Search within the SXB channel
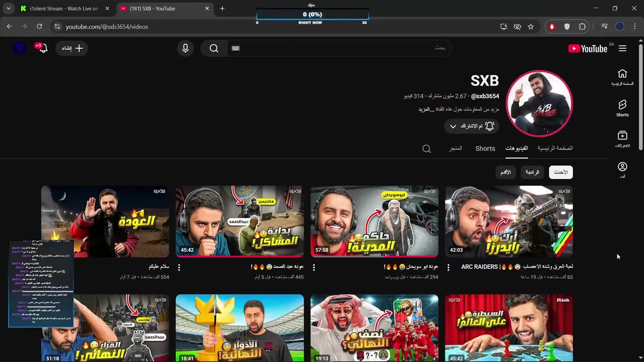 coord(427,149)
